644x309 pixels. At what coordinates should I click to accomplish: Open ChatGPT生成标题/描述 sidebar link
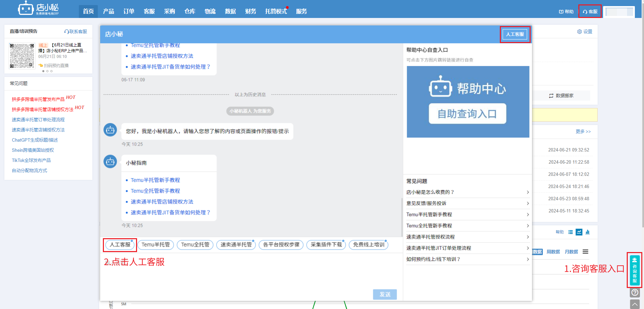pos(35,140)
